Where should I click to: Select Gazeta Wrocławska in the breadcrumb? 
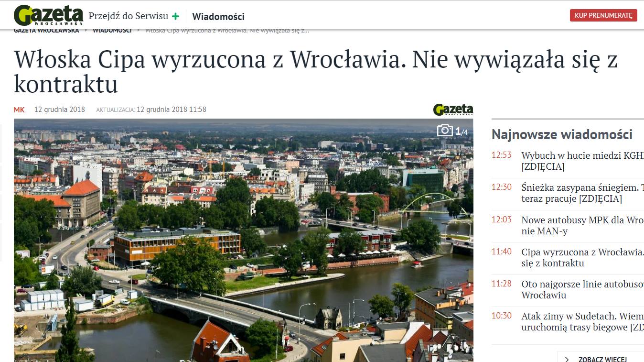point(46,31)
